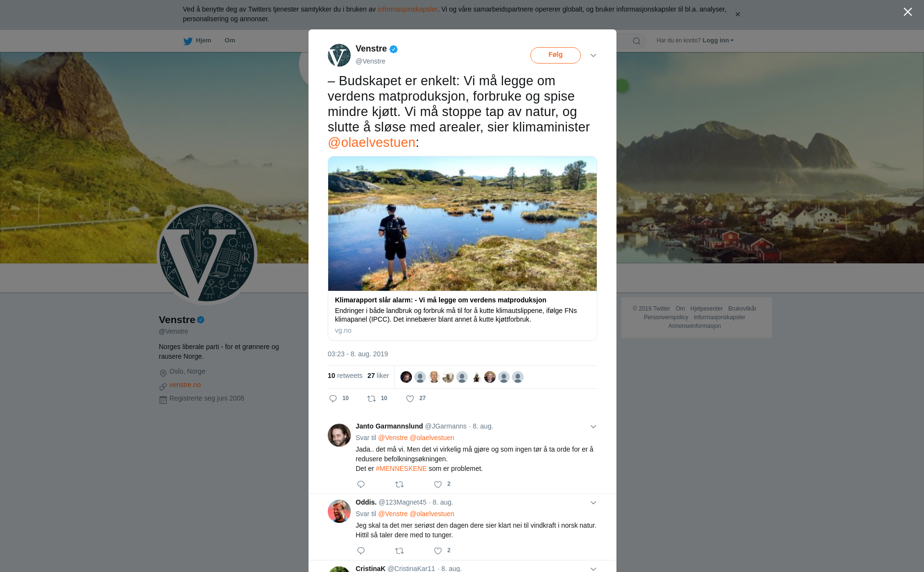The image size is (924, 572).
Task: Click the search magnifier icon
Action: pyautogui.click(x=637, y=41)
